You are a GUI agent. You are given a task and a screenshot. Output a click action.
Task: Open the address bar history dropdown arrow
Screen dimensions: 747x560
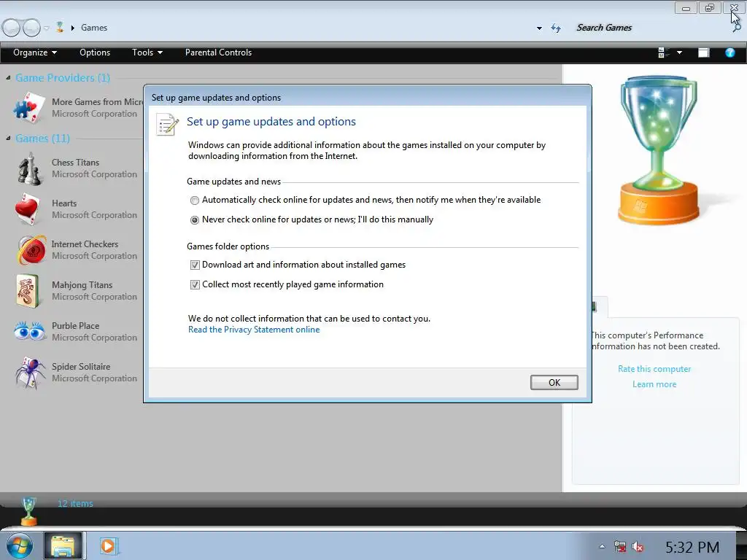tap(539, 28)
